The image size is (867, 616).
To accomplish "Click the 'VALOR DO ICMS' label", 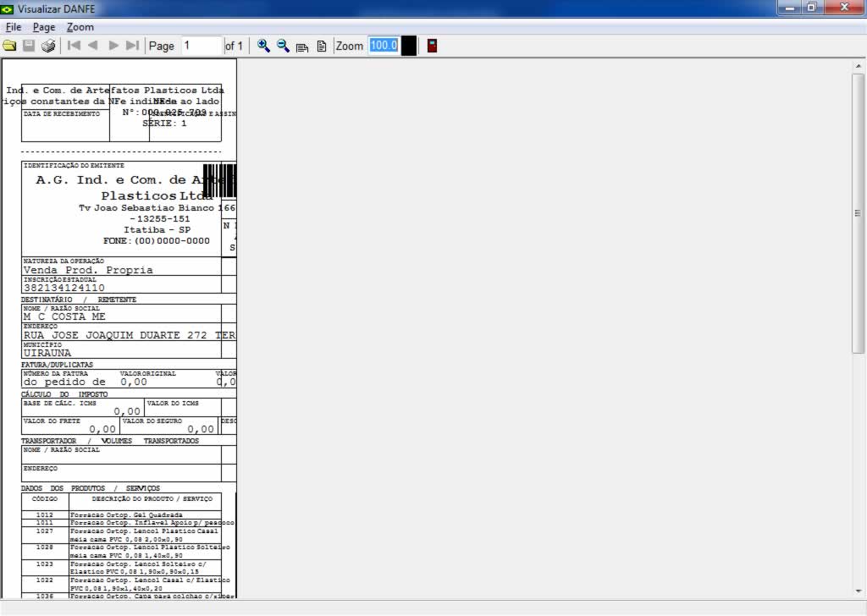I will tap(173, 404).
